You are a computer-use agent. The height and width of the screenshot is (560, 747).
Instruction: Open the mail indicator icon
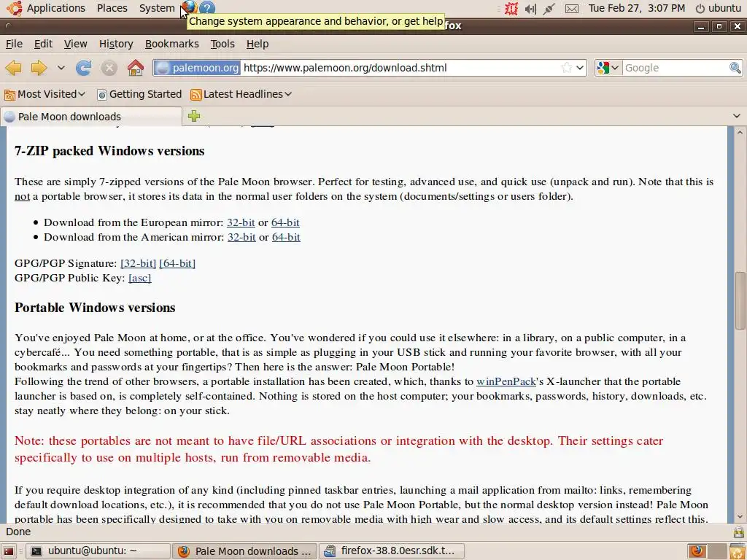tap(572, 8)
